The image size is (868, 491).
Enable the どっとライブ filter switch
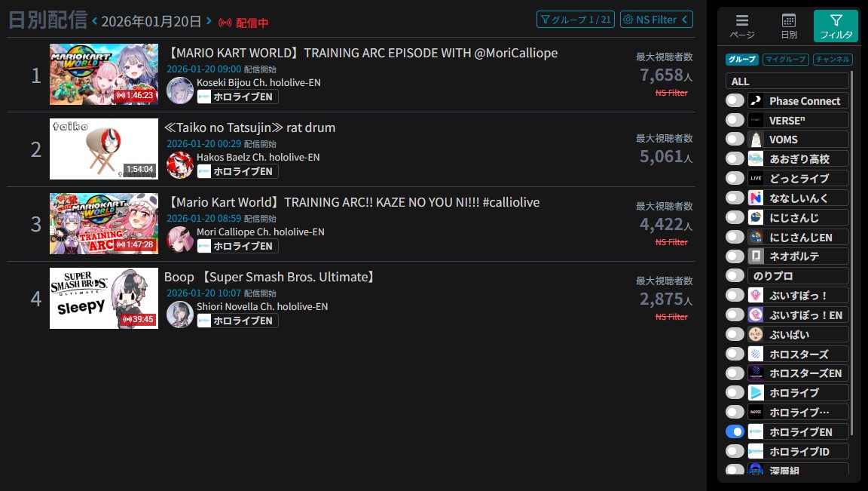coord(735,179)
